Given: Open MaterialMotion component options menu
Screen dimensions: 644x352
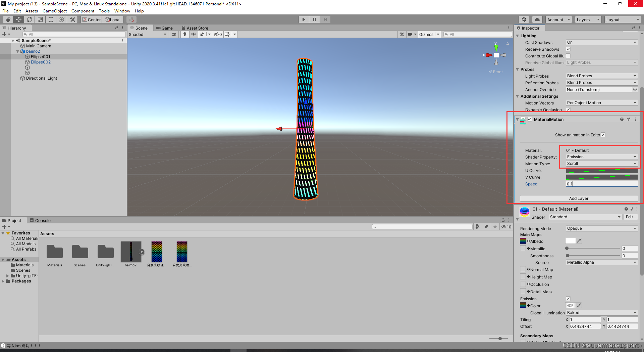Looking at the screenshot, I should 635,119.
